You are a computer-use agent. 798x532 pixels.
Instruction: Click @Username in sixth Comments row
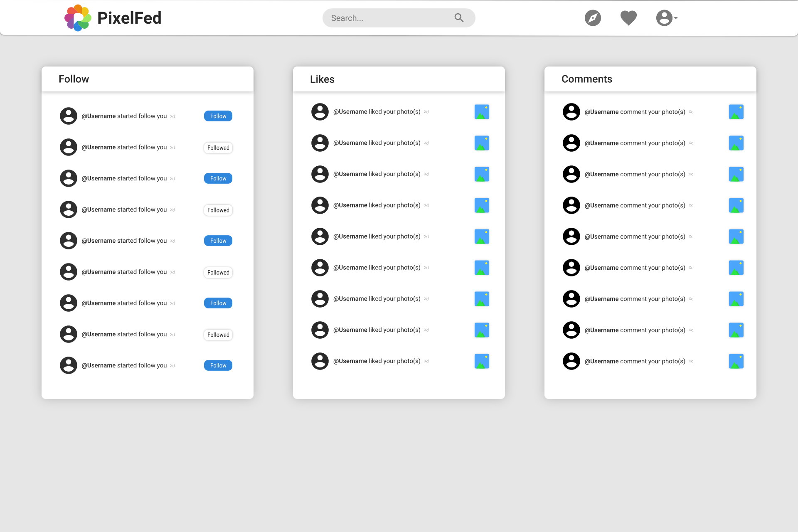(x=601, y=268)
